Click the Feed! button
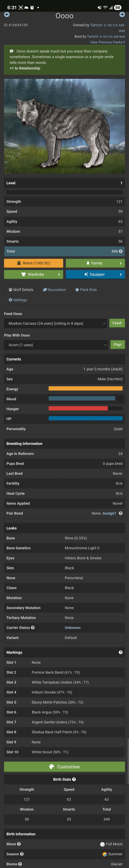Image resolution: width=129 pixels, height=868 pixels. point(117,323)
